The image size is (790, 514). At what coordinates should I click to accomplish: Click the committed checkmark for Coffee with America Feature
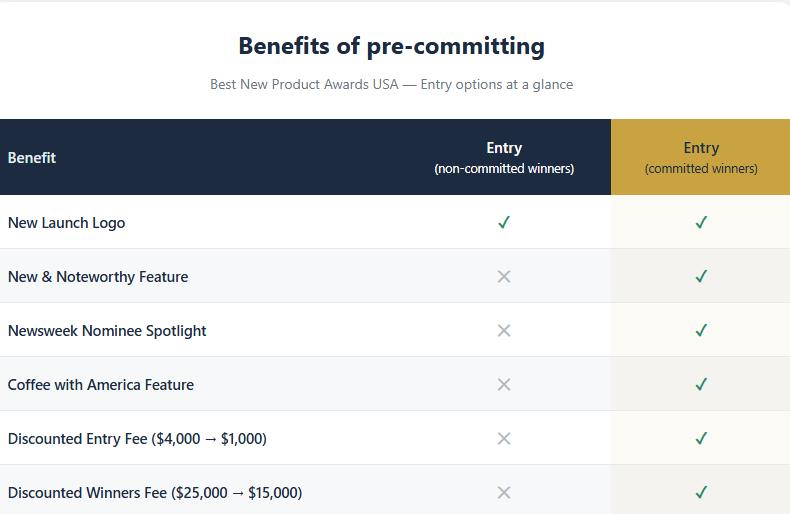point(701,384)
